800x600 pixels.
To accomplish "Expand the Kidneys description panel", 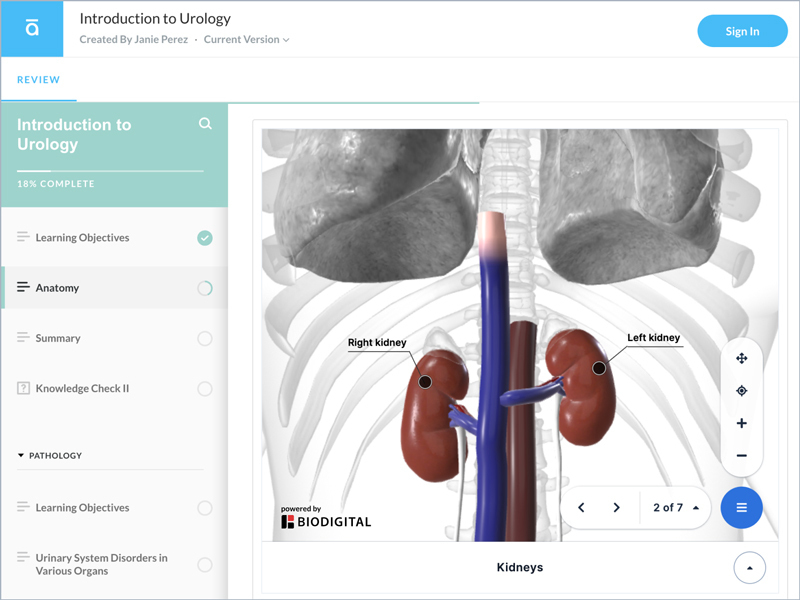I will (x=749, y=568).
